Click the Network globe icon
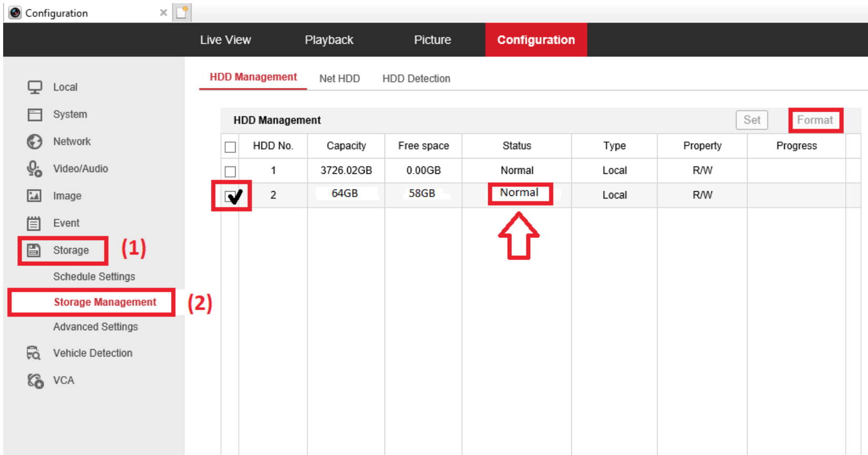868x455 pixels. coord(35,142)
